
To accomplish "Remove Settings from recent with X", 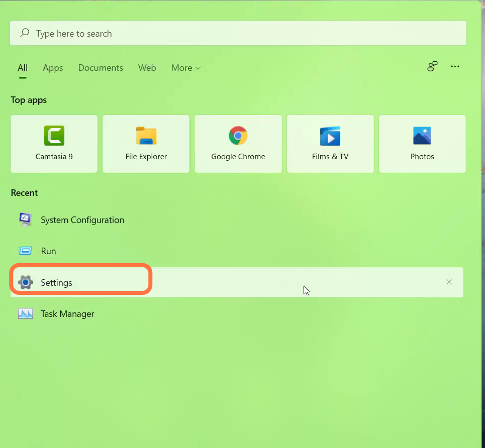I will click(449, 282).
